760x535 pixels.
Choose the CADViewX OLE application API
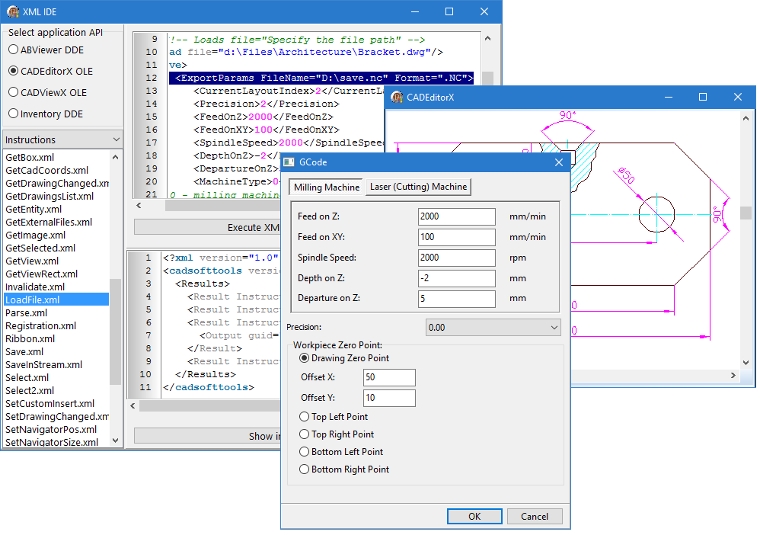pos(13,92)
